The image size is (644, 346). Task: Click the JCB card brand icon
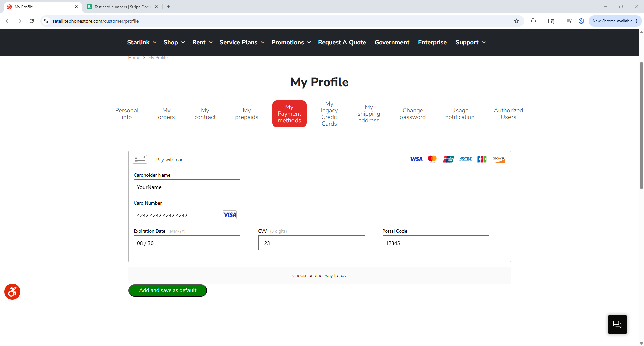coord(482,159)
